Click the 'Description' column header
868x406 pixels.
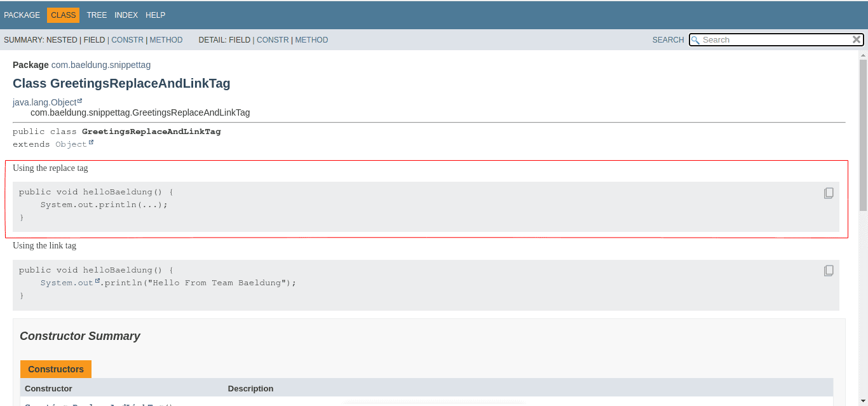click(251, 388)
